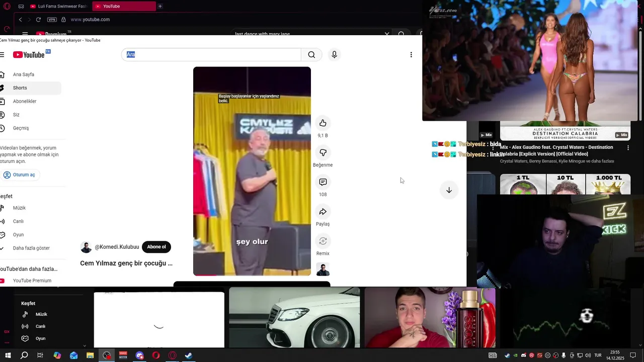The image size is (644, 362).
Task: Expand Daha fazla göster
Action: coord(30,248)
